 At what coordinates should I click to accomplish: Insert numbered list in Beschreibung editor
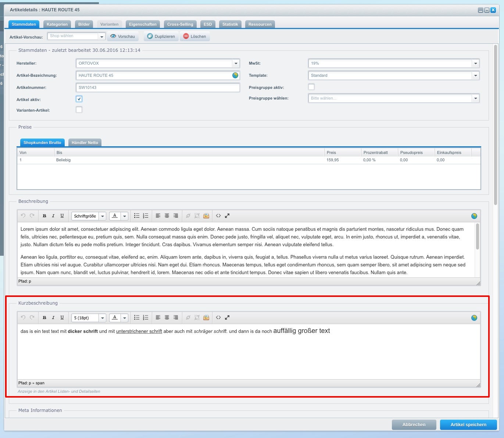click(146, 216)
